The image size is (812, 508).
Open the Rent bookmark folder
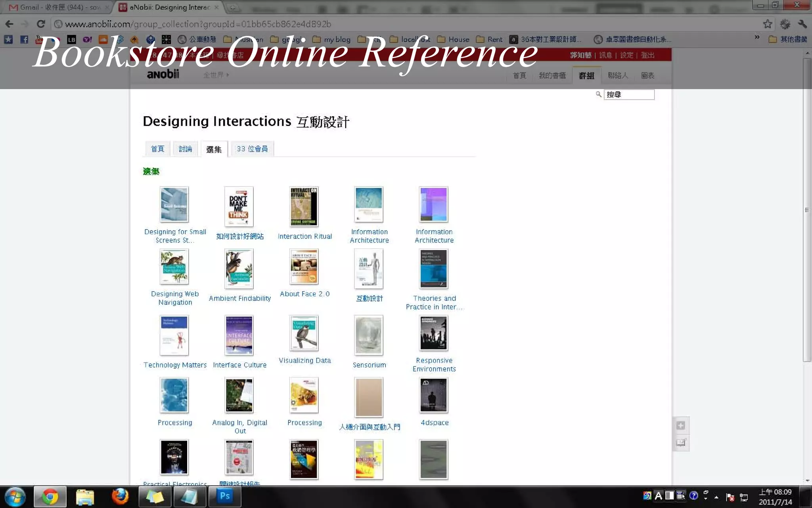489,39
